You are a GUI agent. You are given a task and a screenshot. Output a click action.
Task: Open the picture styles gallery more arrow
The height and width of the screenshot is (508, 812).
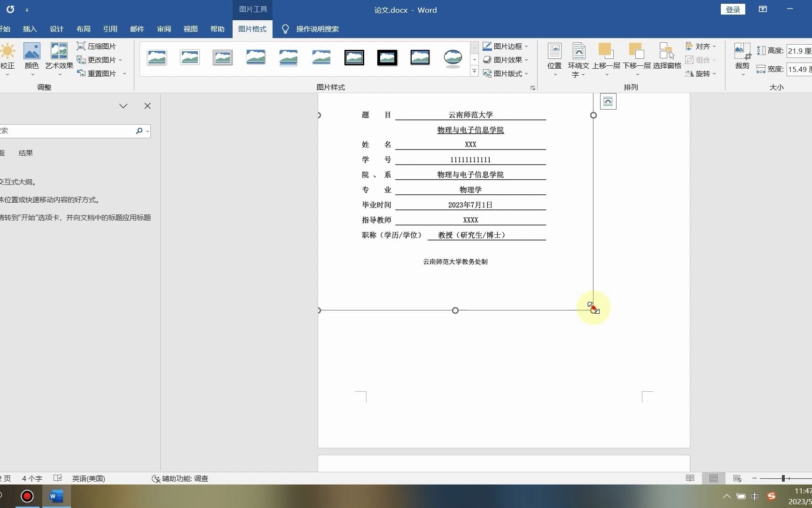point(474,71)
